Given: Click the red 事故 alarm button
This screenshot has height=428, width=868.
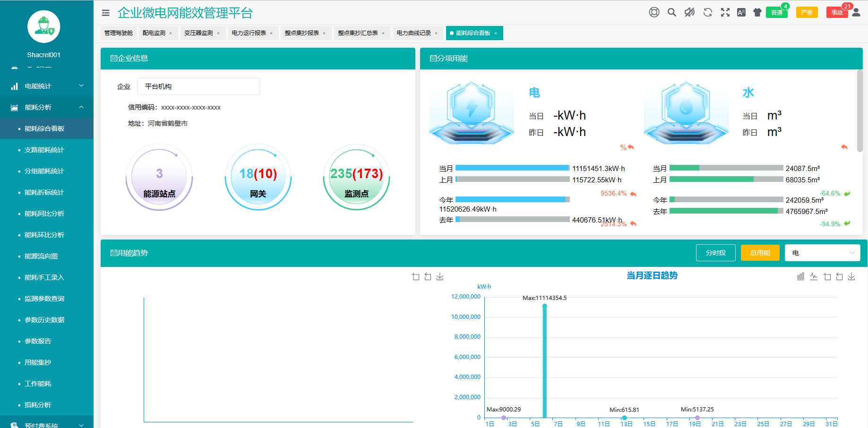Looking at the screenshot, I should tap(837, 12).
